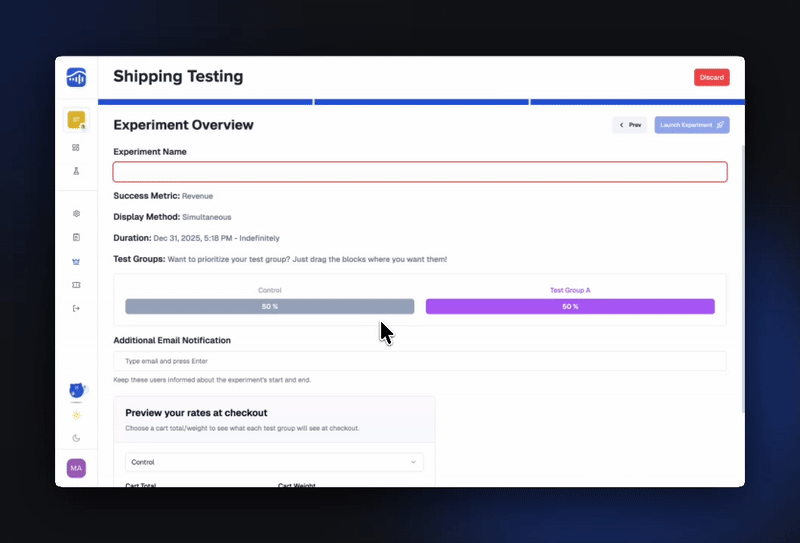Click 'Keep these users informed' helper text
Screen dimensions: 800x543
[212, 380]
